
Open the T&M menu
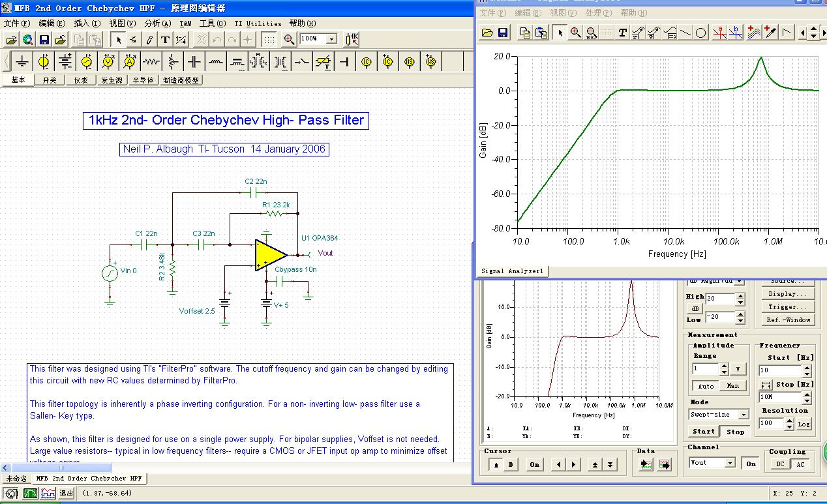tap(185, 23)
